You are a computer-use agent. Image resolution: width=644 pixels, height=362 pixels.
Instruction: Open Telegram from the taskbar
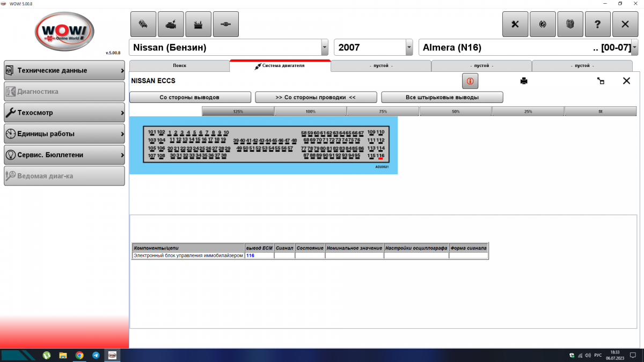point(96,355)
